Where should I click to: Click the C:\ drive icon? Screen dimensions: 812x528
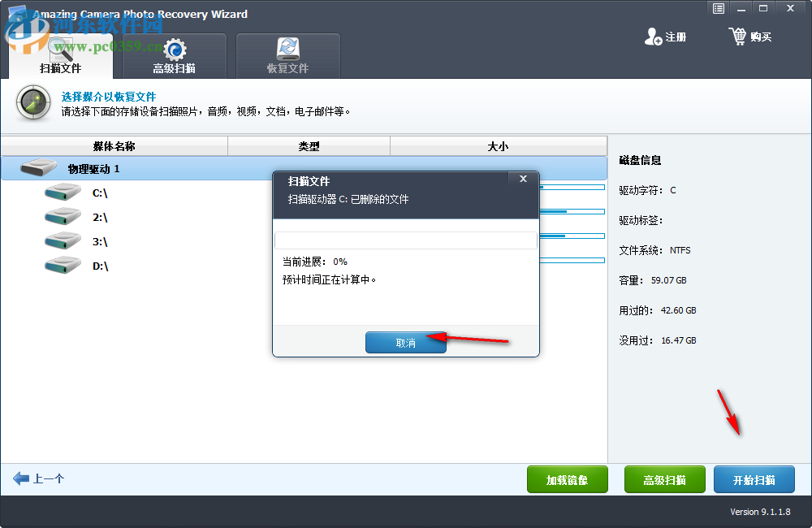tap(63, 193)
